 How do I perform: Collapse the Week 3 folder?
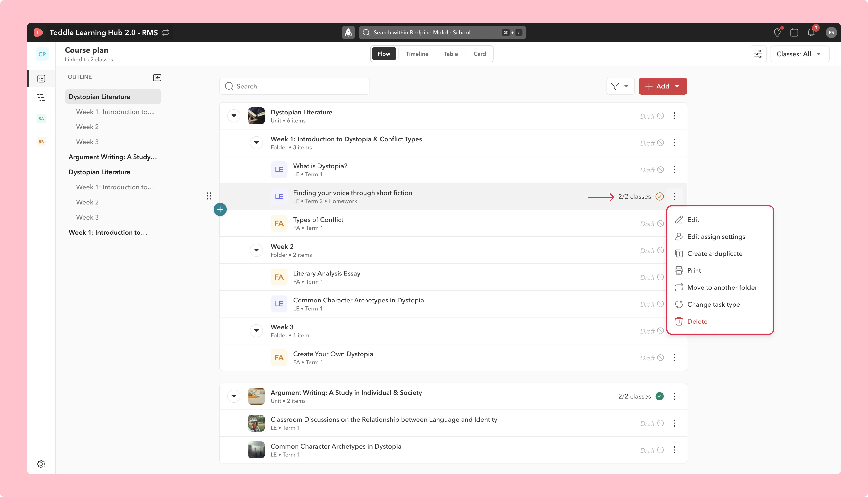click(256, 331)
